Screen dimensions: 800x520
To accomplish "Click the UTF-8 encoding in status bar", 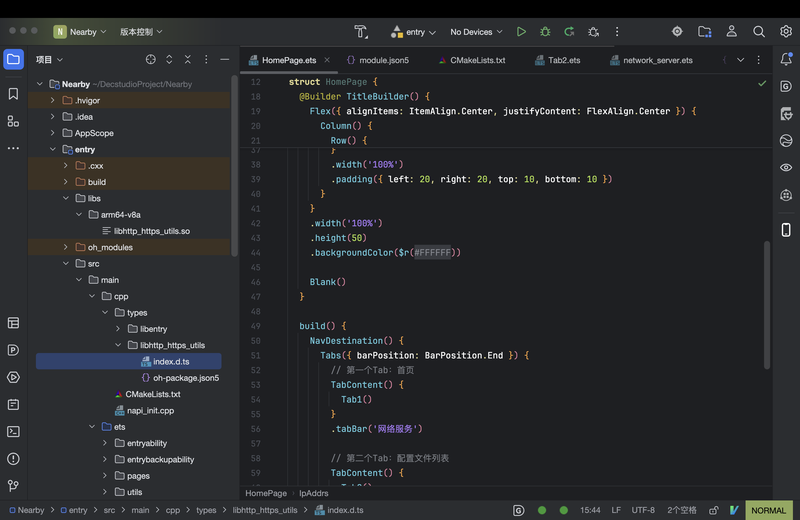I will [x=643, y=510].
